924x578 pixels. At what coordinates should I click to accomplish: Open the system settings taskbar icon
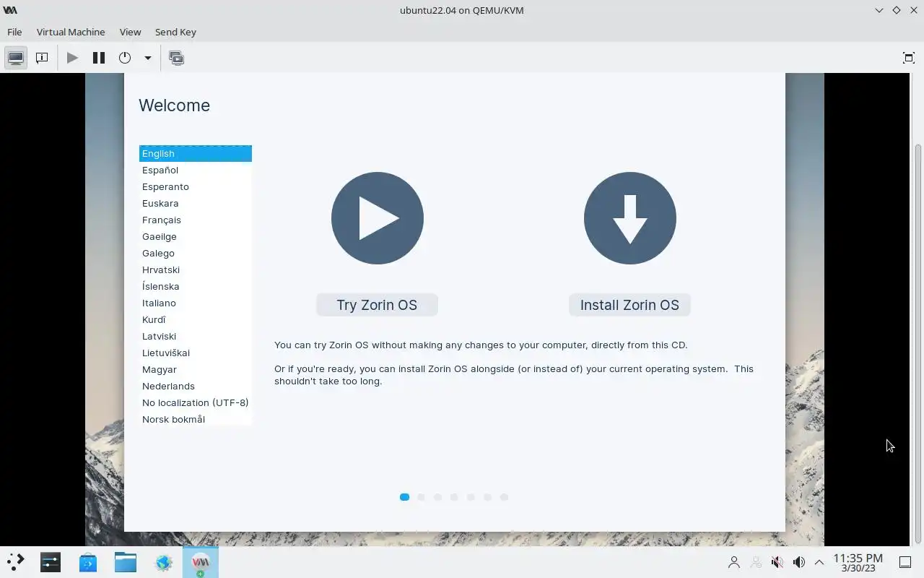click(x=51, y=562)
